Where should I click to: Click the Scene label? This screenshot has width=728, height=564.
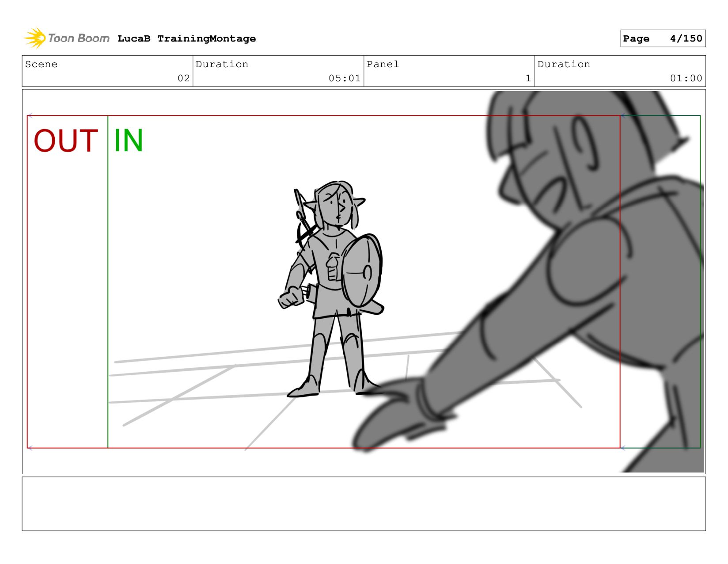pos(41,64)
